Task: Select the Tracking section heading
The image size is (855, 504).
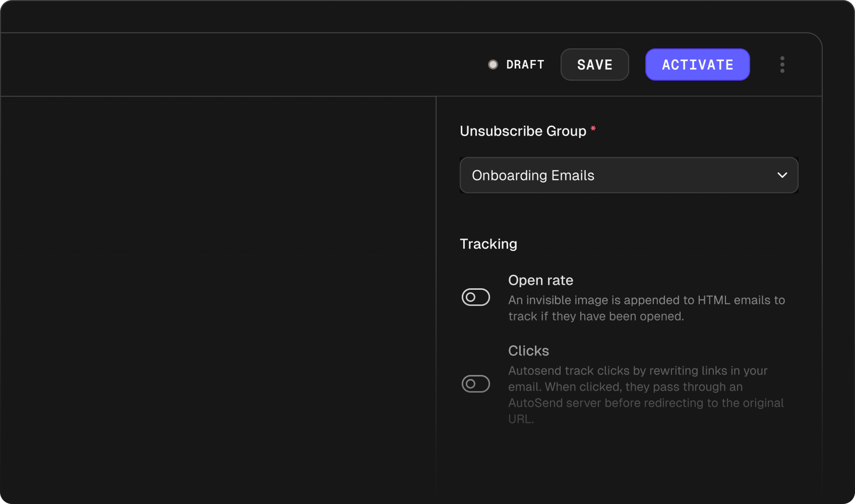Action: (x=488, y=244)
